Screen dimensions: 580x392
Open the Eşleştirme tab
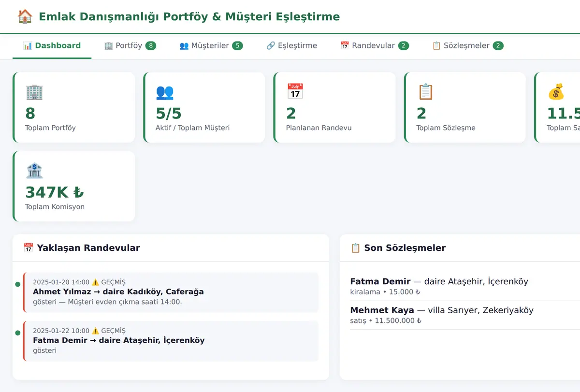click(x=291, y=46)
